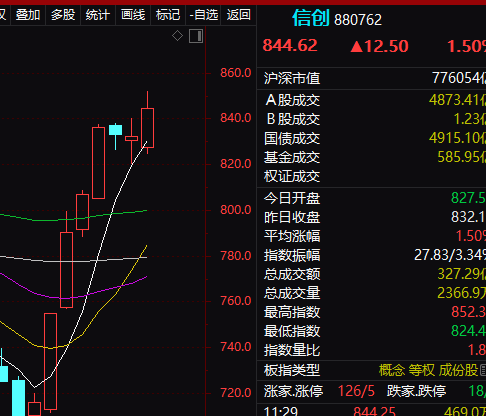Select the 平均涨幅 row label
Viewport: 486px width, 416px height.
coord(292,236)
